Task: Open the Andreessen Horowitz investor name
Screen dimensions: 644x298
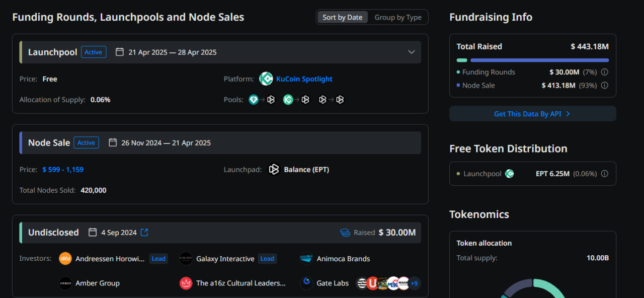Action: [110, 259]
